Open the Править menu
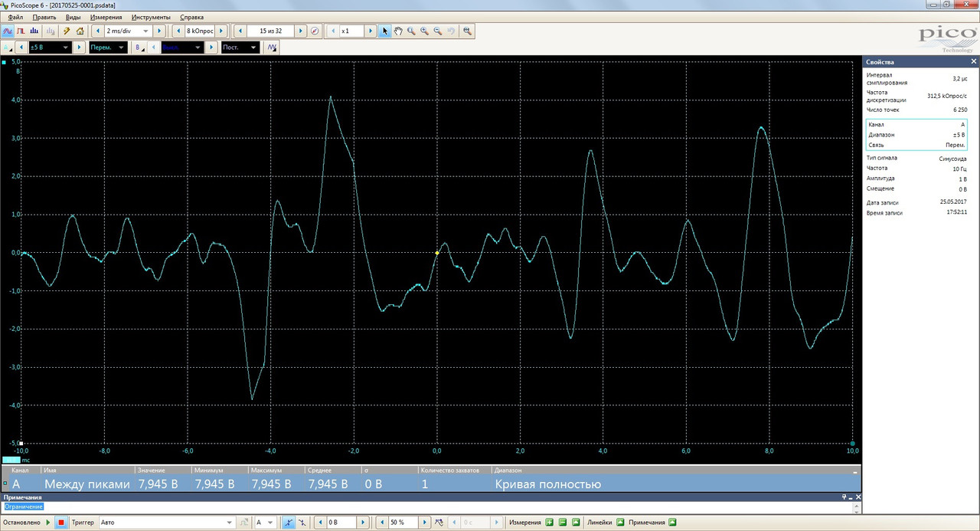Screen dimensions: 980x531 44,16
